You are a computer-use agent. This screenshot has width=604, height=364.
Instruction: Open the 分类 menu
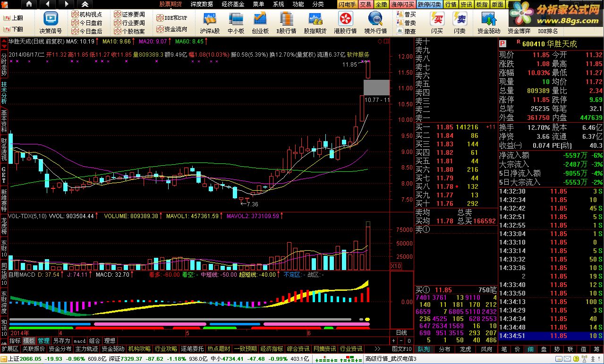coord(318,4)
